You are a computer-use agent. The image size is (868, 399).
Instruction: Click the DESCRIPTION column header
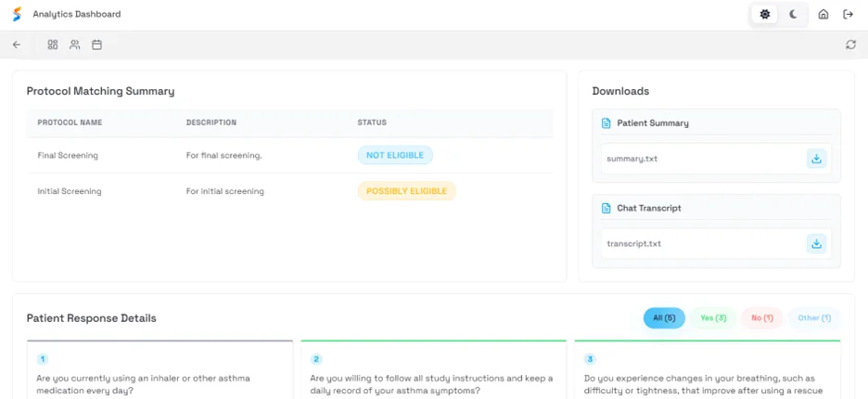[211, 122]
